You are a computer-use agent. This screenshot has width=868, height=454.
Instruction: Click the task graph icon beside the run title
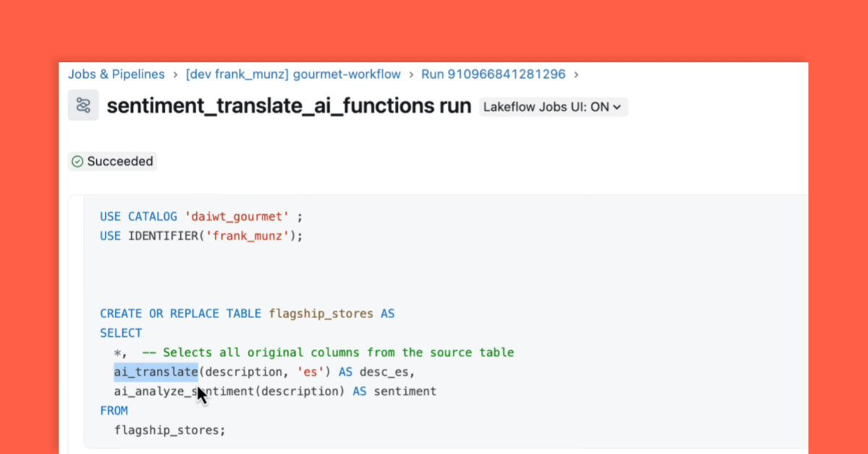[x=83, y=105]
